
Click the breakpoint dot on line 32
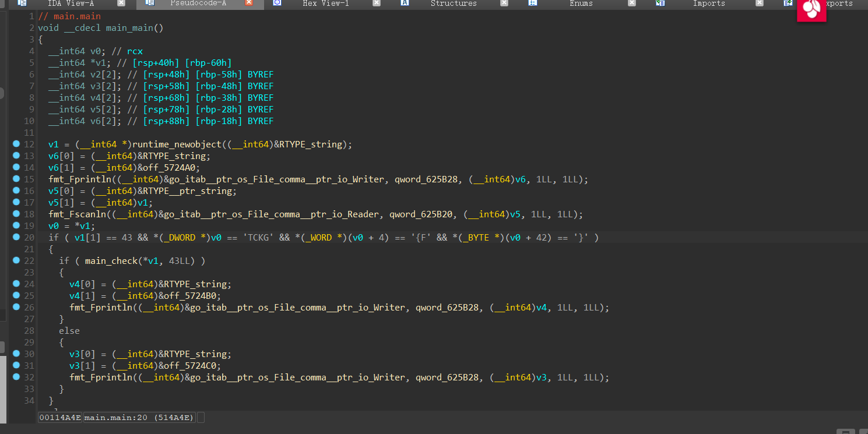tap(16, 377)
